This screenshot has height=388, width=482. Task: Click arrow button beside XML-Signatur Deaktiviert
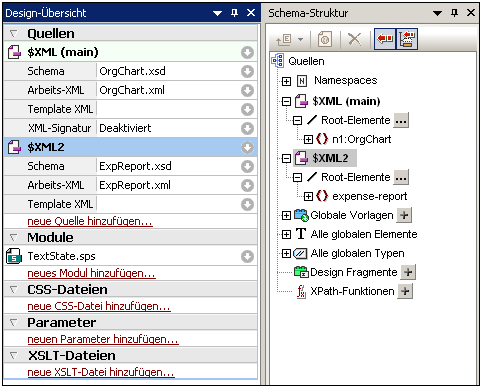coord(247,128)
